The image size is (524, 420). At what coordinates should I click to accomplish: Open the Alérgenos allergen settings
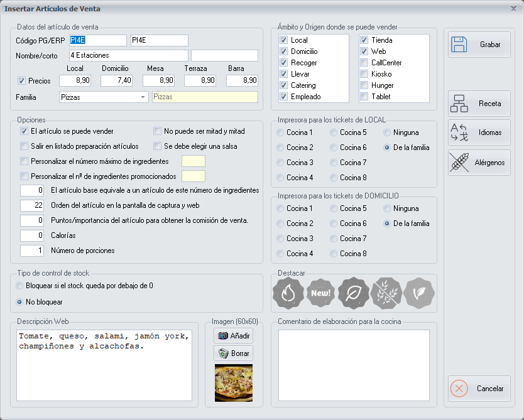click(x=479, y=163)
